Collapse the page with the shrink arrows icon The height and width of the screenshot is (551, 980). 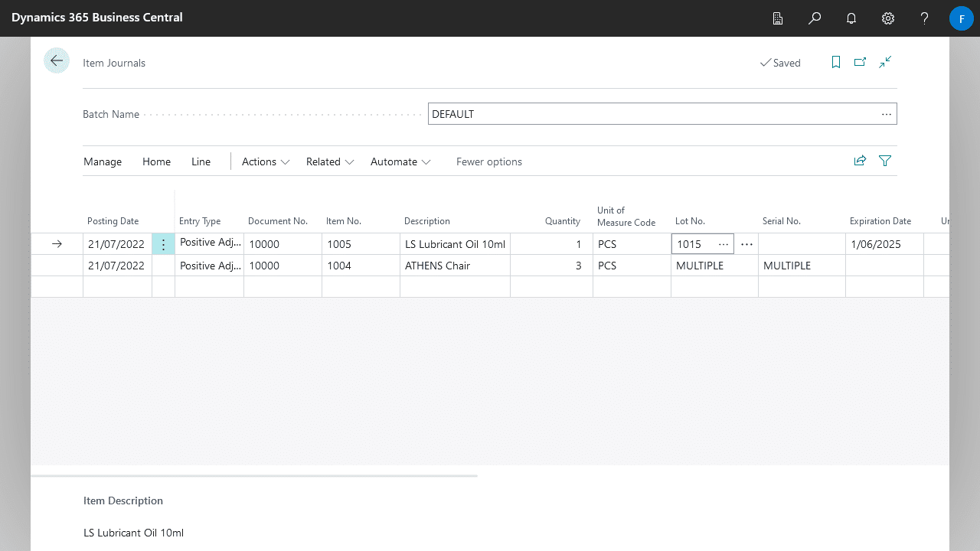coord(885,62)
